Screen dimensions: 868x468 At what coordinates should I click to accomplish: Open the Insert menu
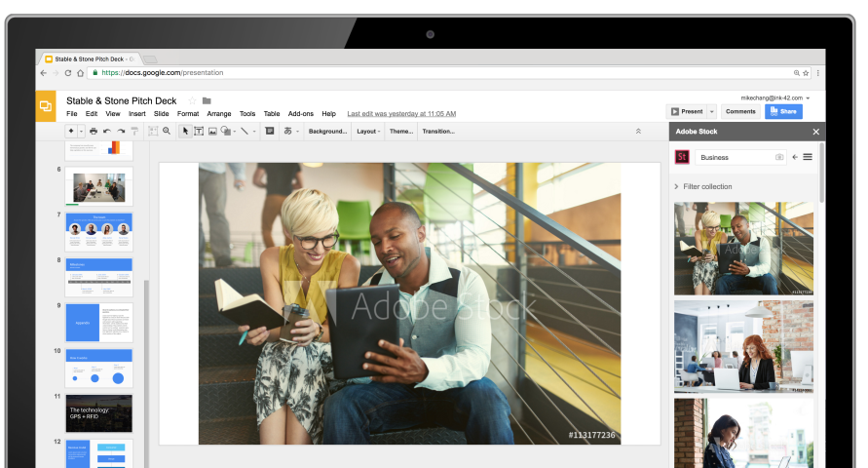137,113
